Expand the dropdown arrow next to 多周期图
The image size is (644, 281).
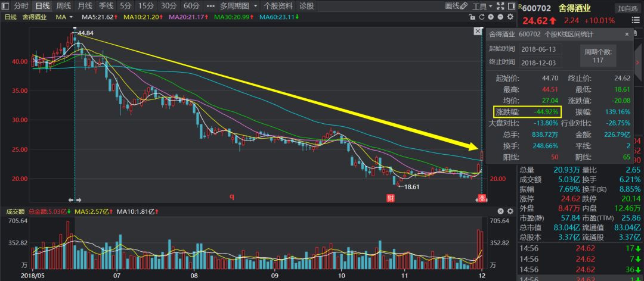tap(255, 6)
